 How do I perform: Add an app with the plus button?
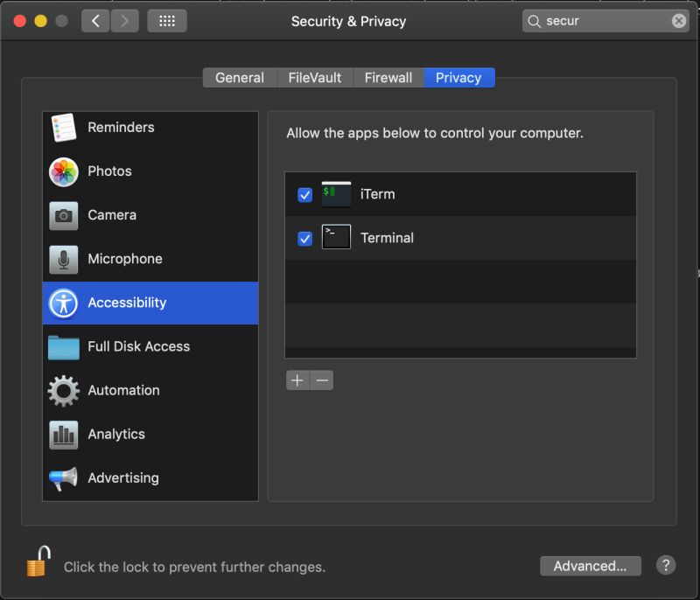click(297, 380)
